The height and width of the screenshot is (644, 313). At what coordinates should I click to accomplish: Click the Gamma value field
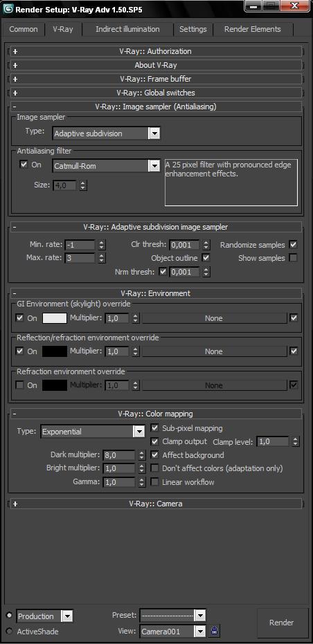pyautogui.click(x=119, y=482)
